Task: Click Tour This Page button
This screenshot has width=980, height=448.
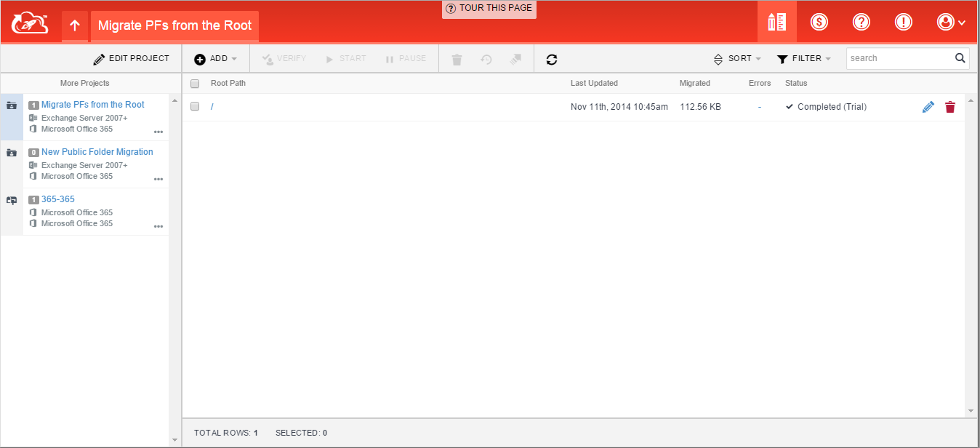Action: point(489,9)
